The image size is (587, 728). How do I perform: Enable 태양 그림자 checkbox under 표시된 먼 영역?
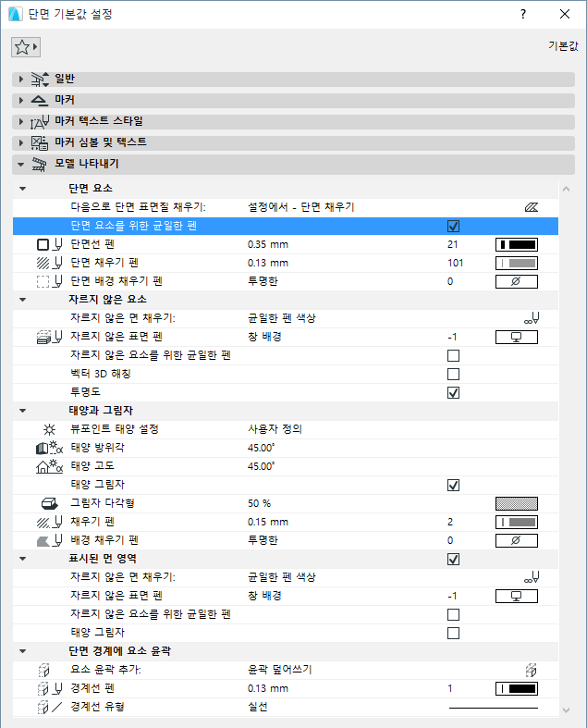pyautogui.click(x=453, y=634)
